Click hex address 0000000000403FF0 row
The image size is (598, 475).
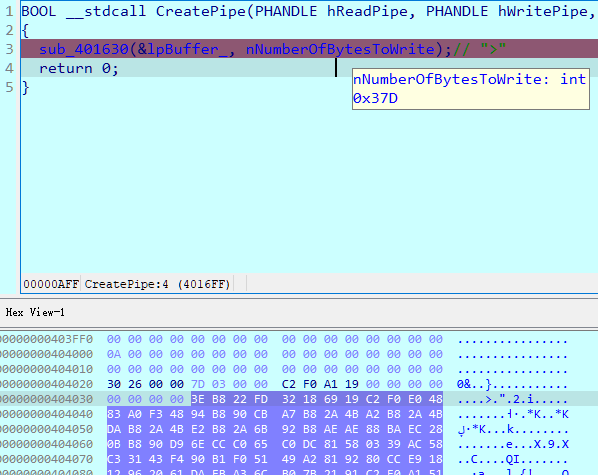click(x=47, y=339)
